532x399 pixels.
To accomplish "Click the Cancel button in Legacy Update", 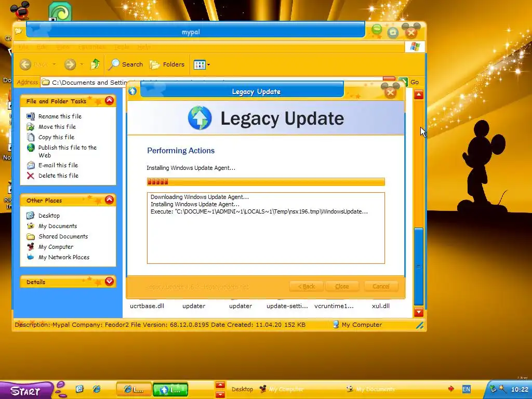I will tap(381, 286).
